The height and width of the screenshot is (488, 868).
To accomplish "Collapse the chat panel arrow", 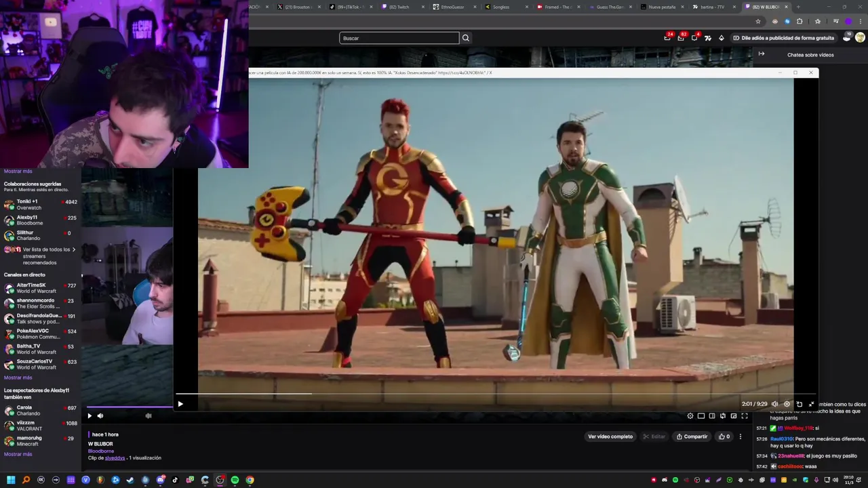I will tap(762, 54).
